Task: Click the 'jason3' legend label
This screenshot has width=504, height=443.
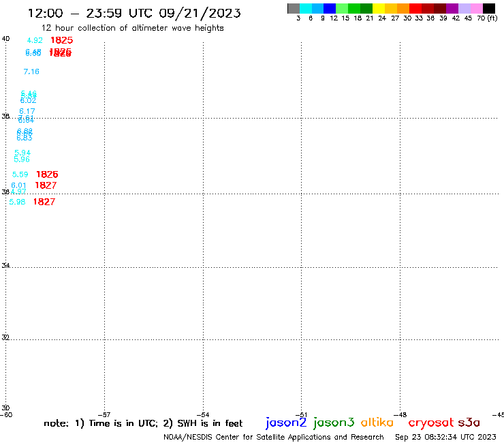Action: tap(334, 423)
